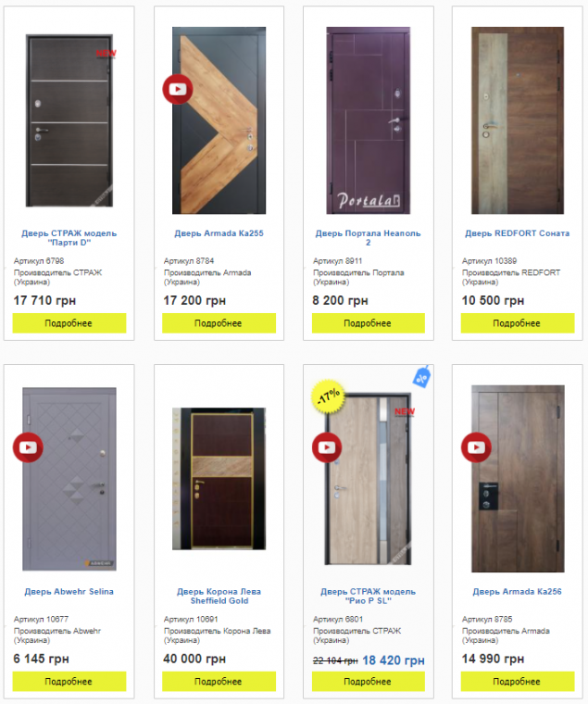Play video for Abwehr Selina door
Image resolution: width=588 pixels, height=704 pixels.
point(28,447)
